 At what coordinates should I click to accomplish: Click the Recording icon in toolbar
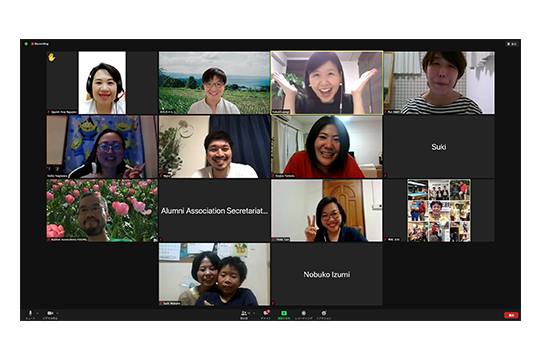303,313
